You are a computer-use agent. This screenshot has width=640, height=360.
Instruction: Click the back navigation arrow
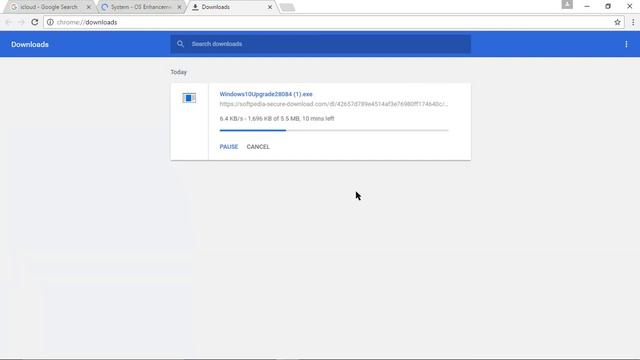point(8,22)
